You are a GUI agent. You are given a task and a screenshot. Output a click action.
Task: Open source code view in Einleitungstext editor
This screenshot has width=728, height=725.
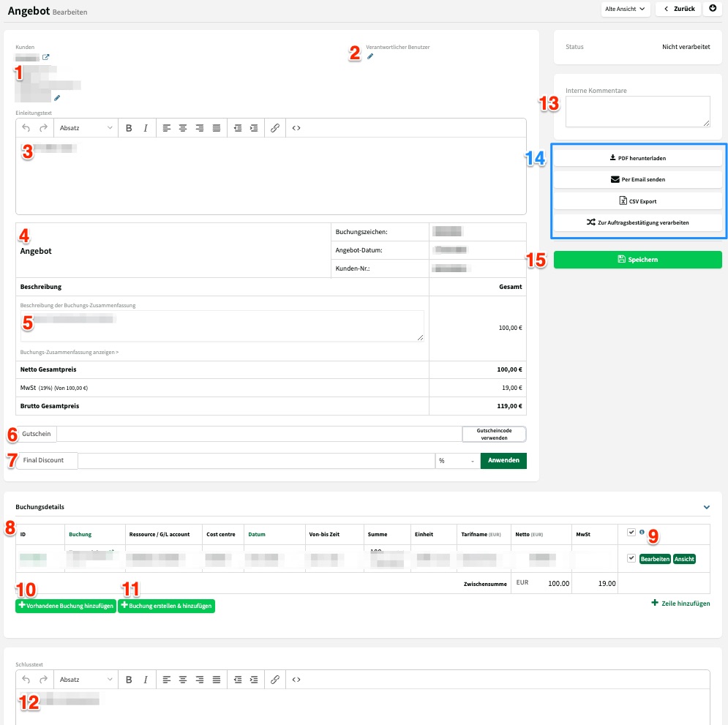click(296, 128)
